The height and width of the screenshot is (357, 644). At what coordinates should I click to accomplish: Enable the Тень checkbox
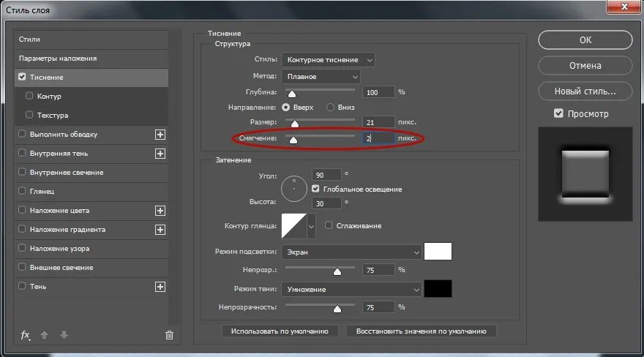click(x=22, y=285)
